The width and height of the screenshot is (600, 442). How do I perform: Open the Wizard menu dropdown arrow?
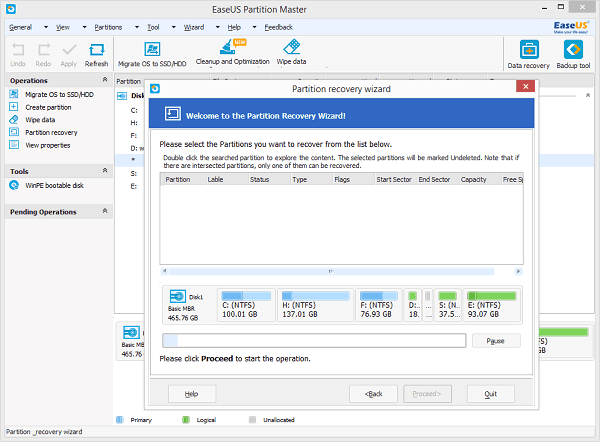pos(217,27)
